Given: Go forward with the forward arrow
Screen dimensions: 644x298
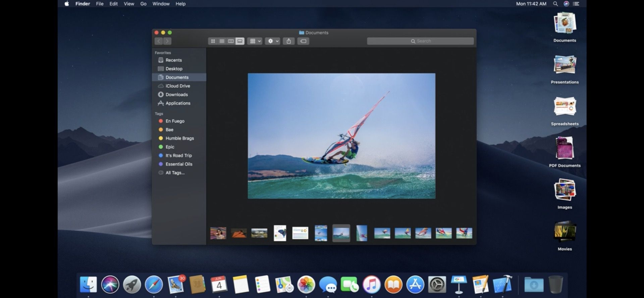Looking at the screenshot, I should (167, 41).
